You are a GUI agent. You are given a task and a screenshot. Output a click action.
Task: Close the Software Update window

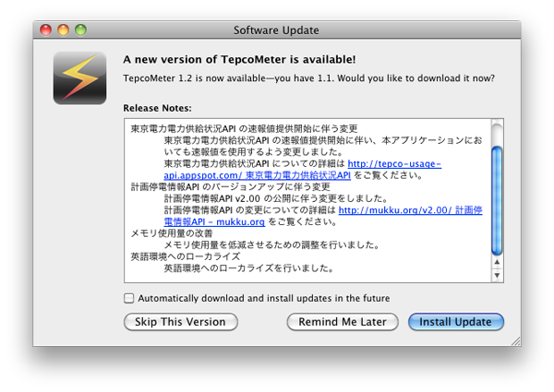(x=45, y=30)
